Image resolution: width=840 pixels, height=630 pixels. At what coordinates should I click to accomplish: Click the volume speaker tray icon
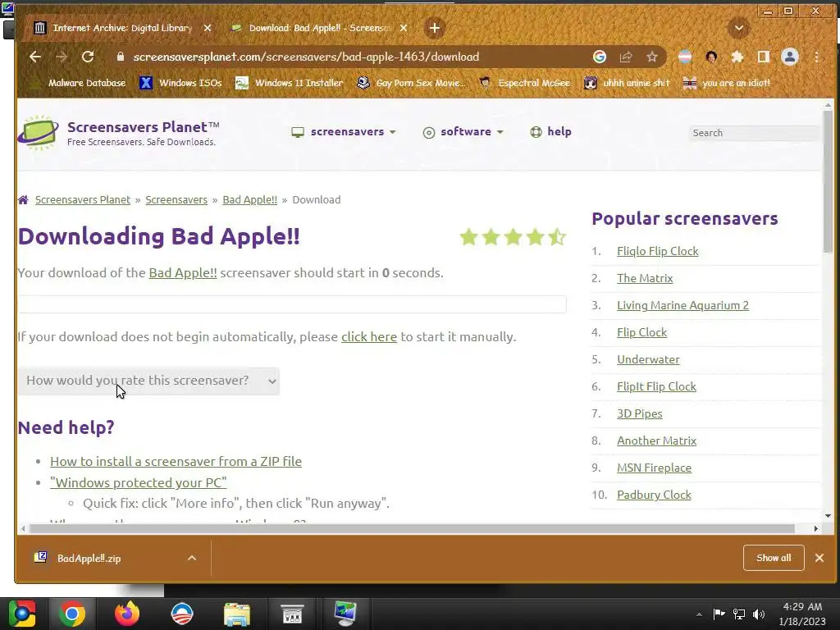coord(759,614)
